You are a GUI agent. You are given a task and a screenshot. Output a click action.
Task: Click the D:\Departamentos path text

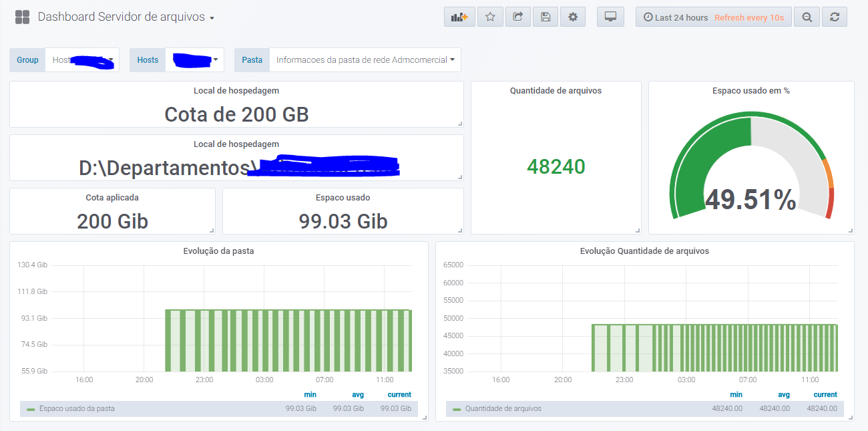(168, 168)
